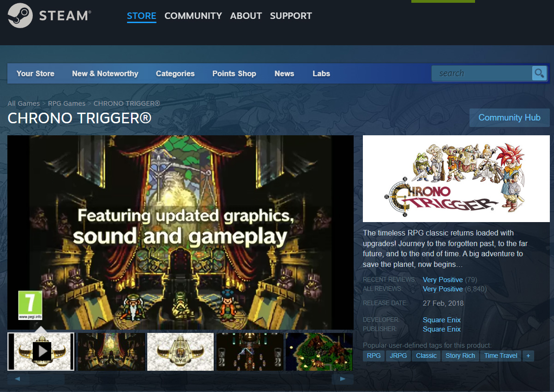Expand the Your Store menu
The width and height of the screenshot is (554, 392).
[x=36, y=73]
